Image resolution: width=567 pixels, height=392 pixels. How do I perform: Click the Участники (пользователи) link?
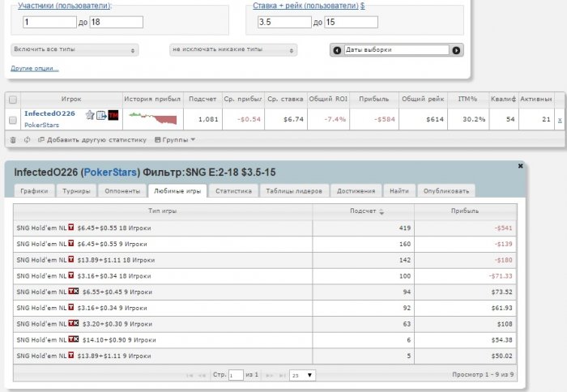[x=65, y=6]
